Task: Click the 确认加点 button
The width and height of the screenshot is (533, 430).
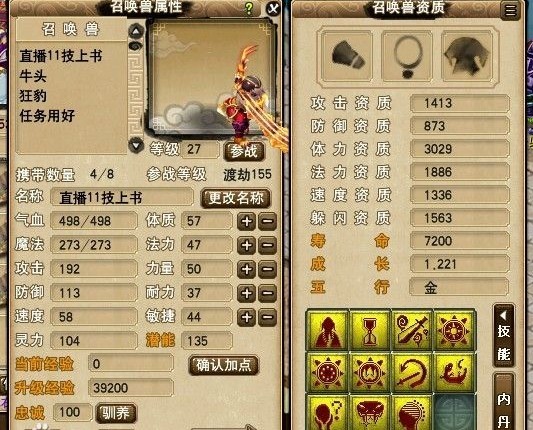Action: [223, 365]
